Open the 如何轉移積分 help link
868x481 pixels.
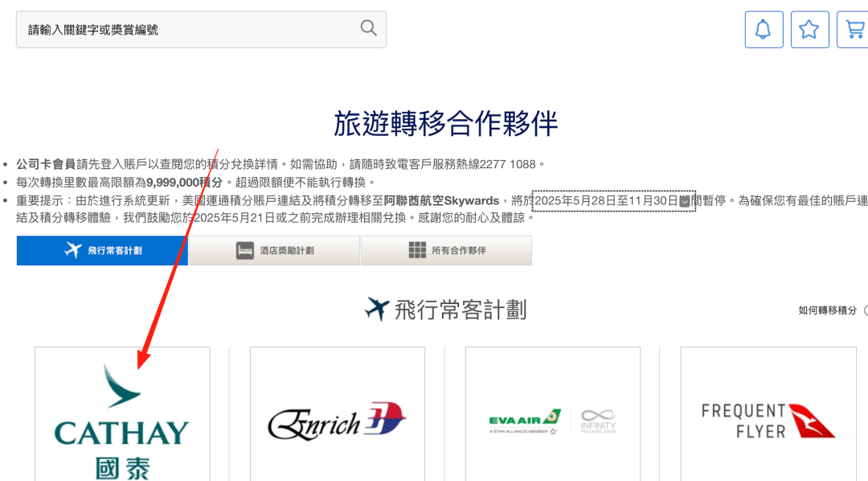pyautogui.click(x=828, y=310)
